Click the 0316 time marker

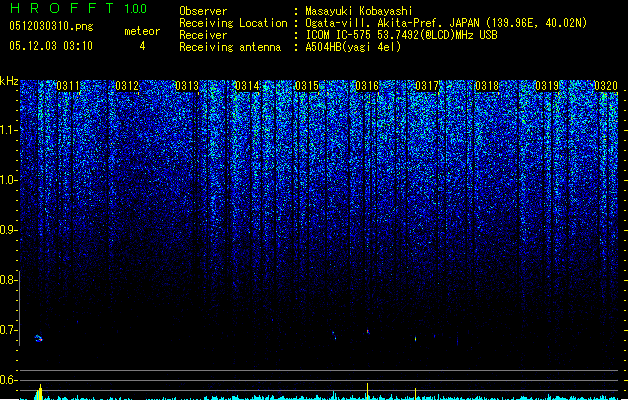367,86
